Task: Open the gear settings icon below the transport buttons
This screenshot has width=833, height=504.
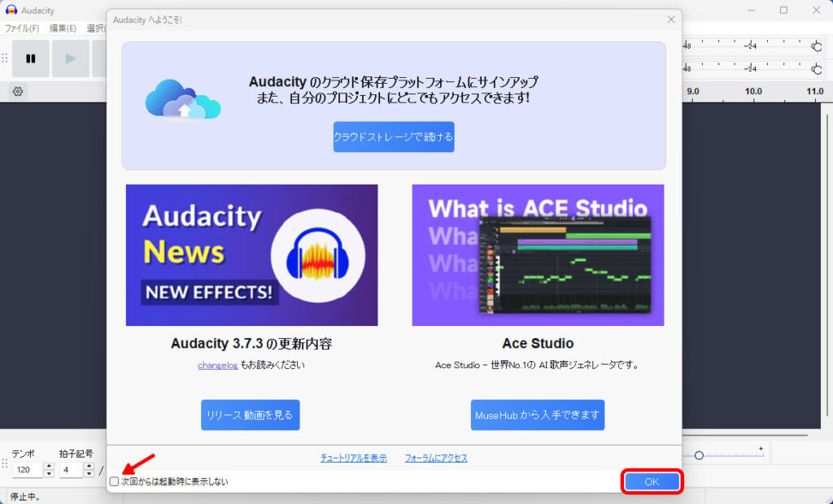Action: tap(18, 91)
